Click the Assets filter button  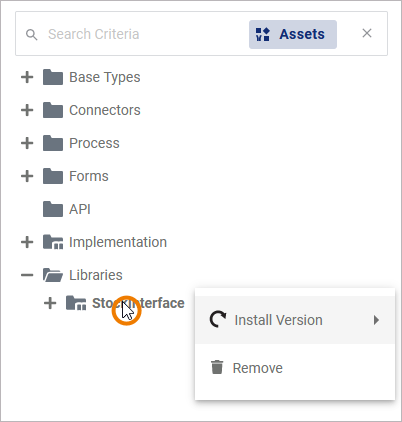click(x=293, y=34)
